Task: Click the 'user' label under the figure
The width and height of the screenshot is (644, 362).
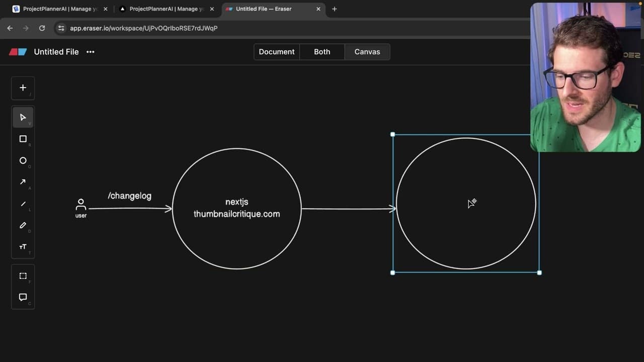Action: click(x=81, y=216)
